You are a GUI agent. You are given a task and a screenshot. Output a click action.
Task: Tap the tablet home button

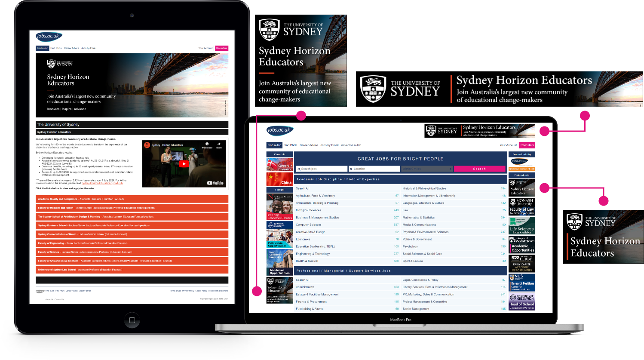click(x=132, y=320)
